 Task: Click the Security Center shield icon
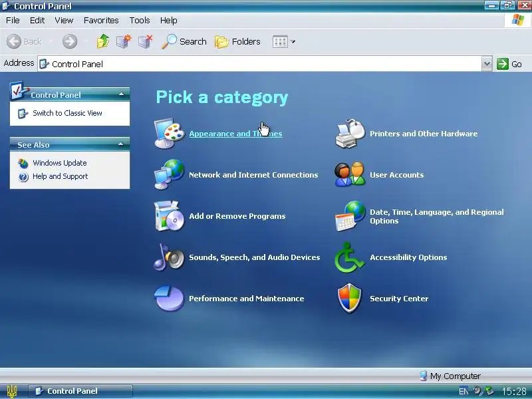[x=350, y=298]
